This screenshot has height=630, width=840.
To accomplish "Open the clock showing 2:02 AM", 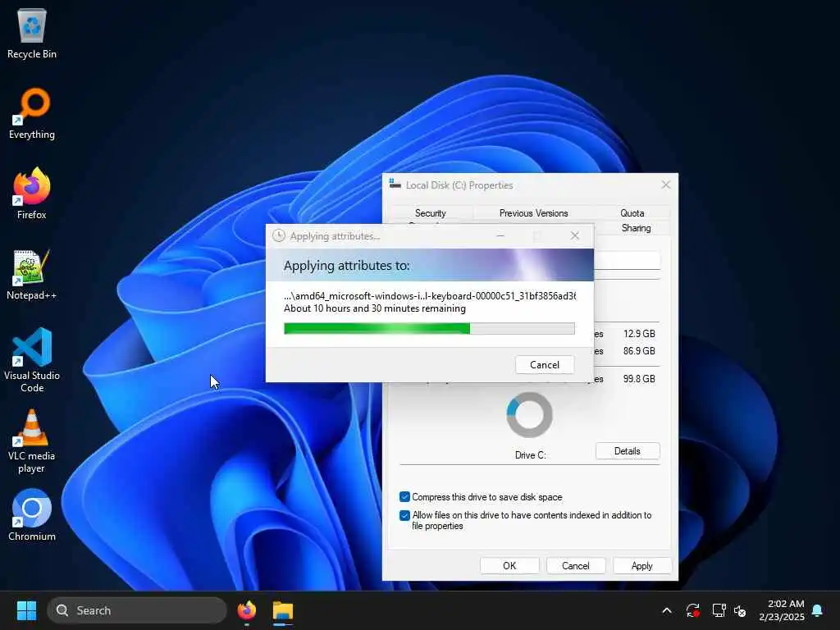I will pyautogui.click(x=782, y=610).
